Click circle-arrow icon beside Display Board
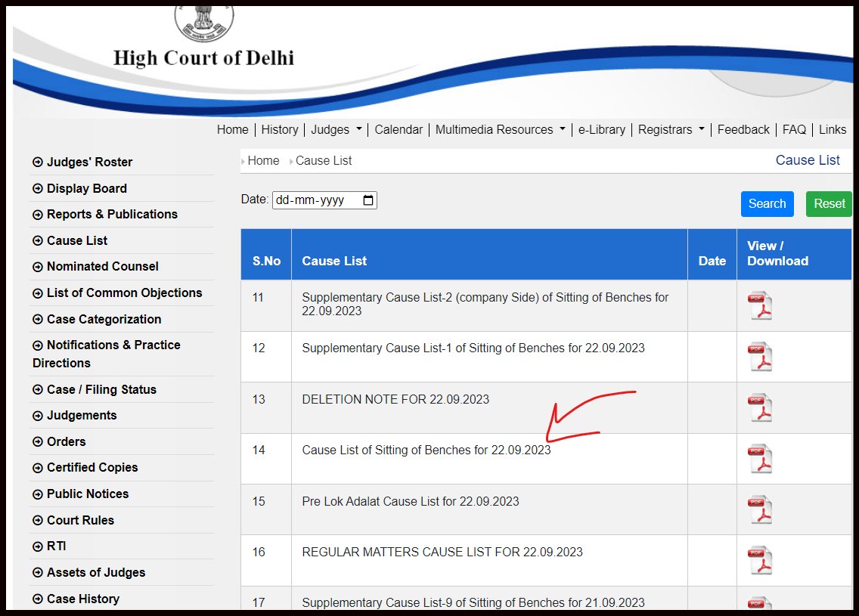Viewport: 859px width, 616px height. [38, 188]
